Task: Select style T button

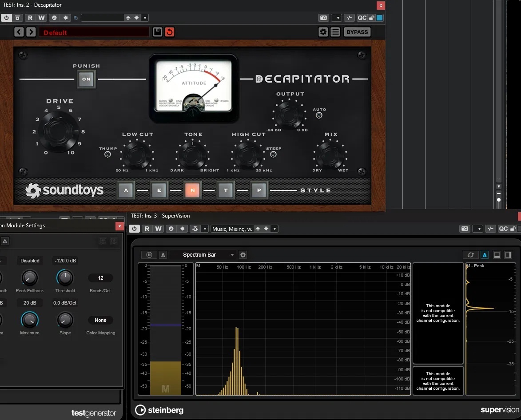Action: tap(226, 190)
